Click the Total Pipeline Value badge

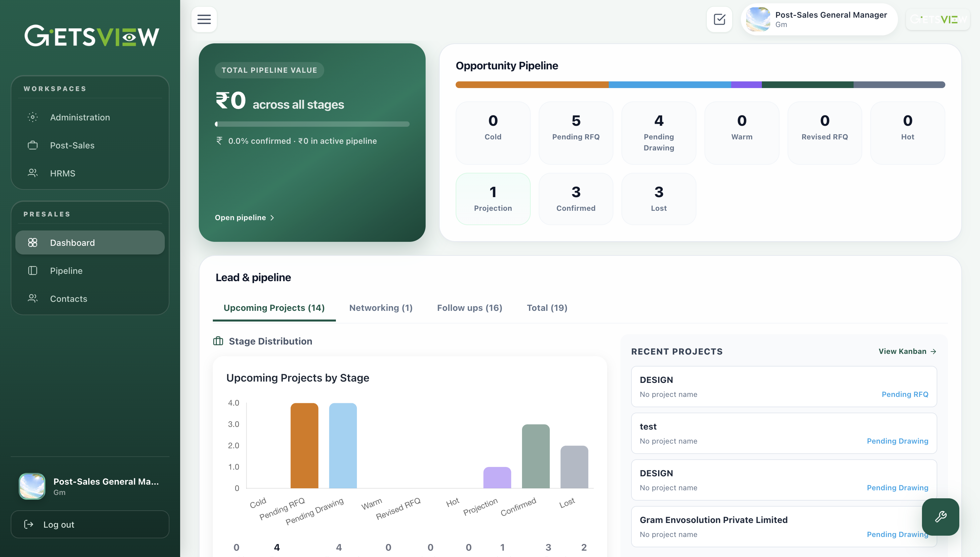pyautogui.click(x=269, y=70)
